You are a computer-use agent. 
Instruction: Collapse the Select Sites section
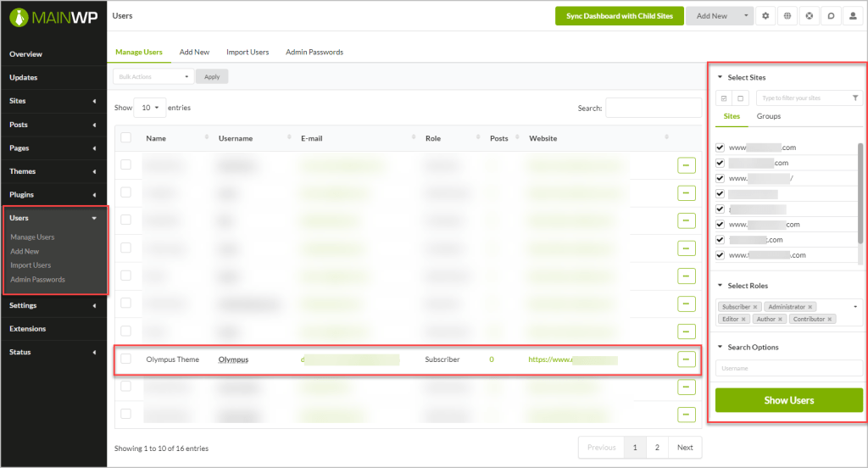720,77
